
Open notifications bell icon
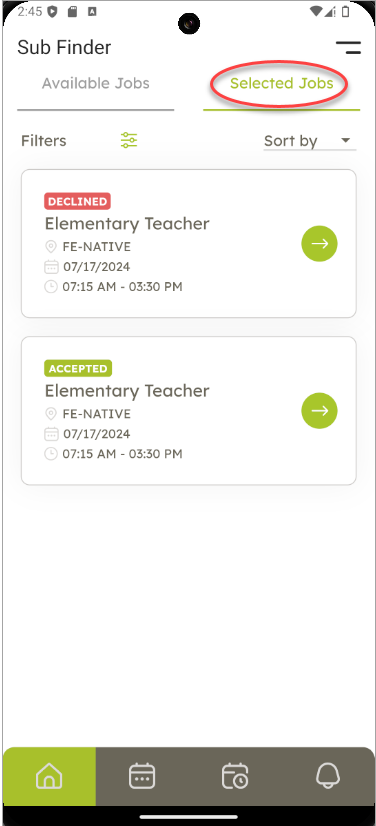click(x=328, y=776)
